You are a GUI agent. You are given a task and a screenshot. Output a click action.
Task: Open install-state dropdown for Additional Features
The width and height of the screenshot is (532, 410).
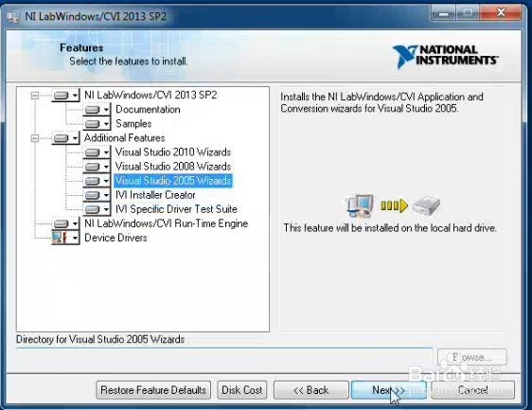click(66, 138)
